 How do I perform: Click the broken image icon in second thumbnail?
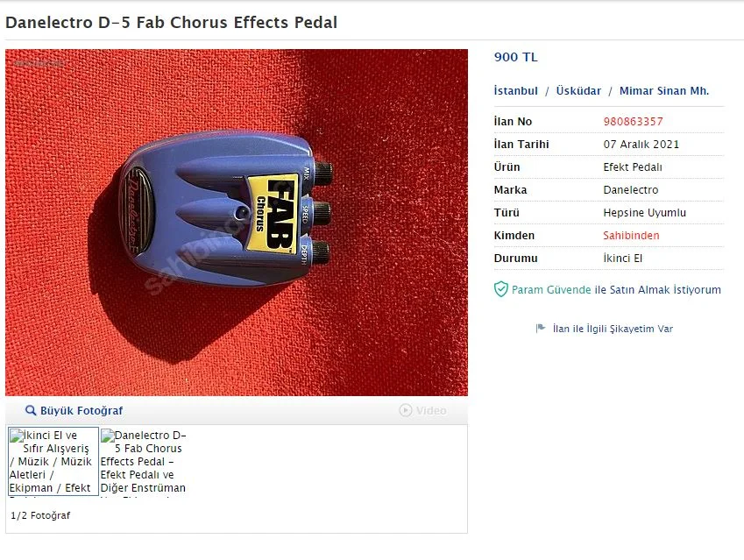point(108,436)
